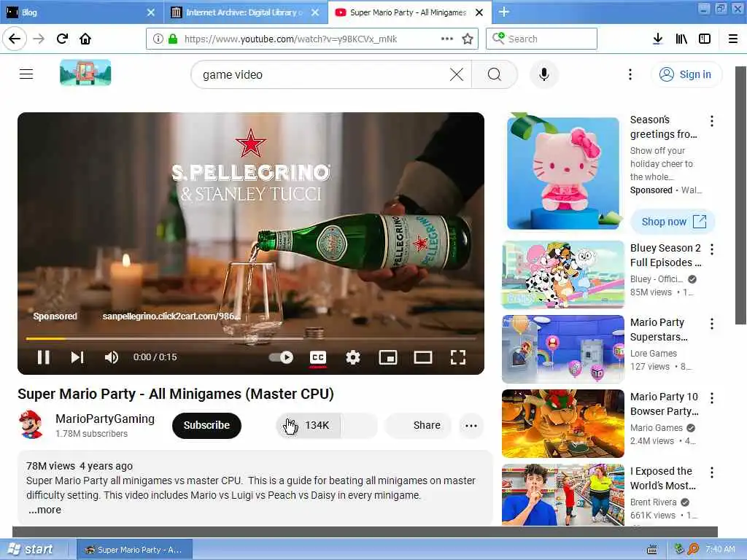Enter full screen with fullscreen icon
This screenshot has width=747, height=560.
coord(458,357)
